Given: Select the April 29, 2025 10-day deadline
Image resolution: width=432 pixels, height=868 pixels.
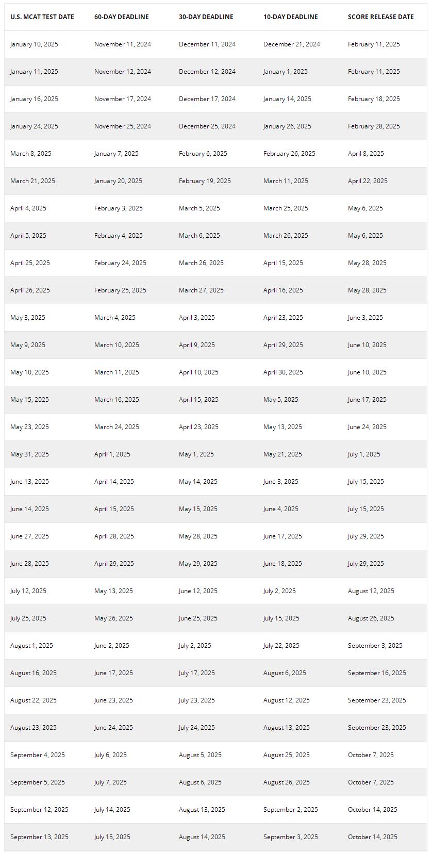Looking at the screenshot, I should pyautogui.click(x=283, y=345).
